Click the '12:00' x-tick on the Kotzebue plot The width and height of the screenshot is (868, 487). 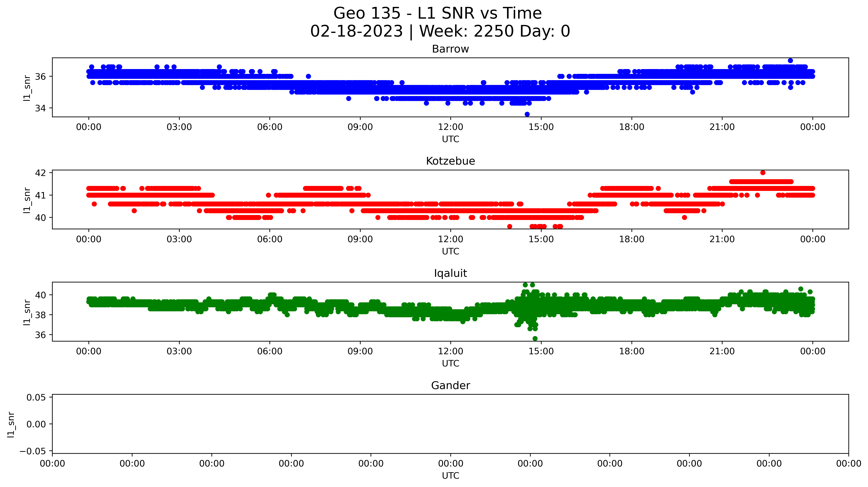point(451,239)
